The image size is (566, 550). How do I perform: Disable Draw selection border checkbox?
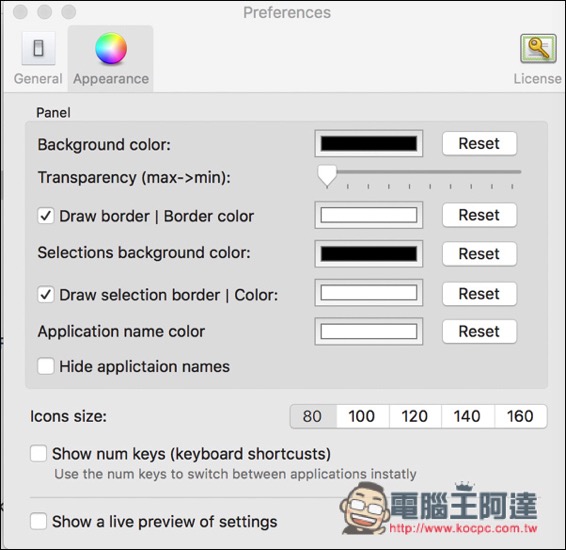point(46,294)
